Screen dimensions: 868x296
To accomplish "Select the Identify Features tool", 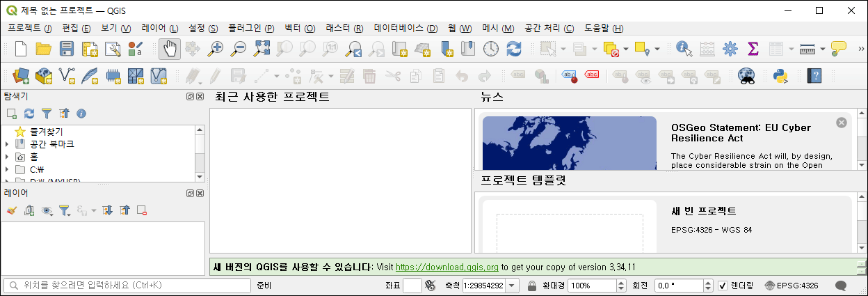I will pyautogui.click(x=684, y=49).
